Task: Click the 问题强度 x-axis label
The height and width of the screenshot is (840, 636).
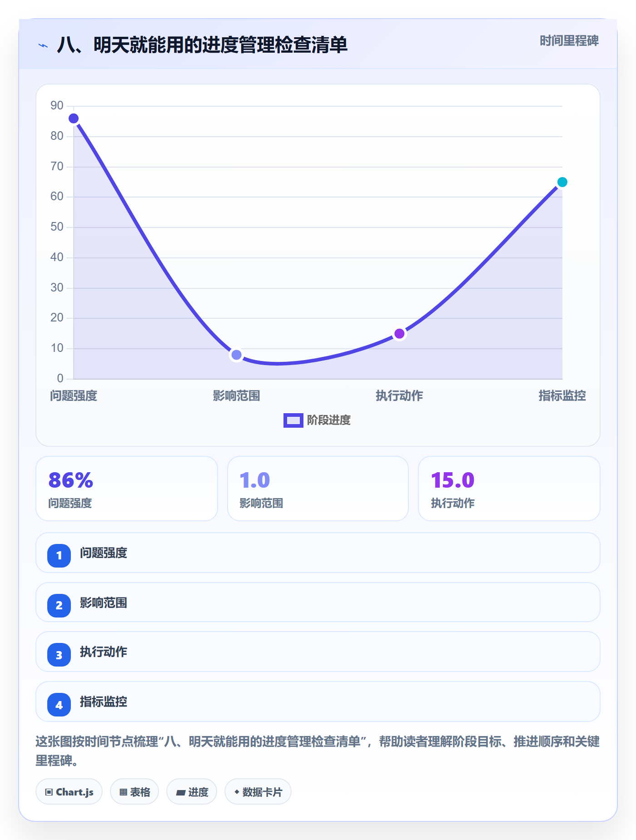Action: pos(74,396)
